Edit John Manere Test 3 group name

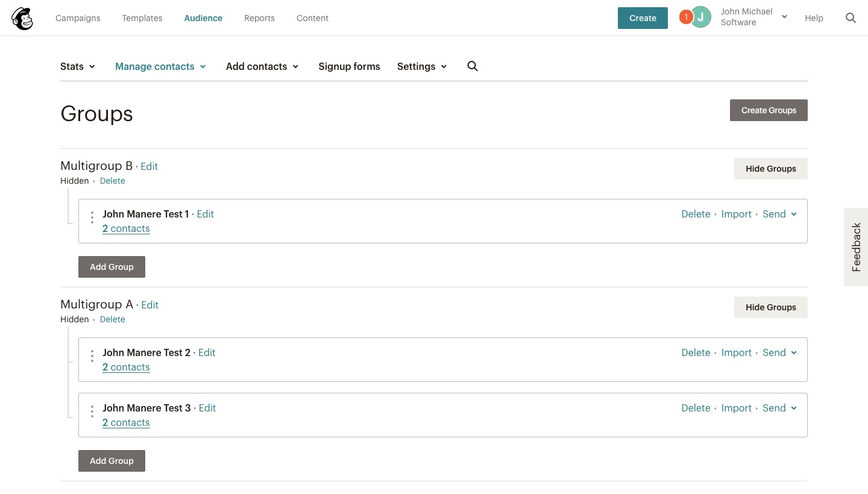point(207,408)
